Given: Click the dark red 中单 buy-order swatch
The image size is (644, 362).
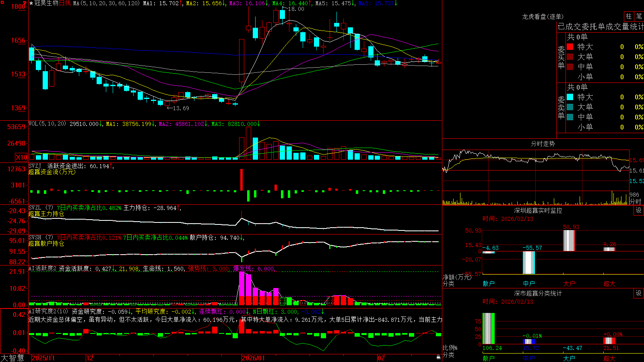Looking at the screenshot, I should coord(570,67).
